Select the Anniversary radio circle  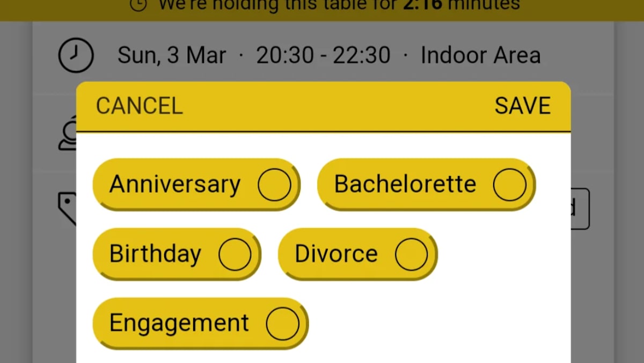[x=274, y=185]
